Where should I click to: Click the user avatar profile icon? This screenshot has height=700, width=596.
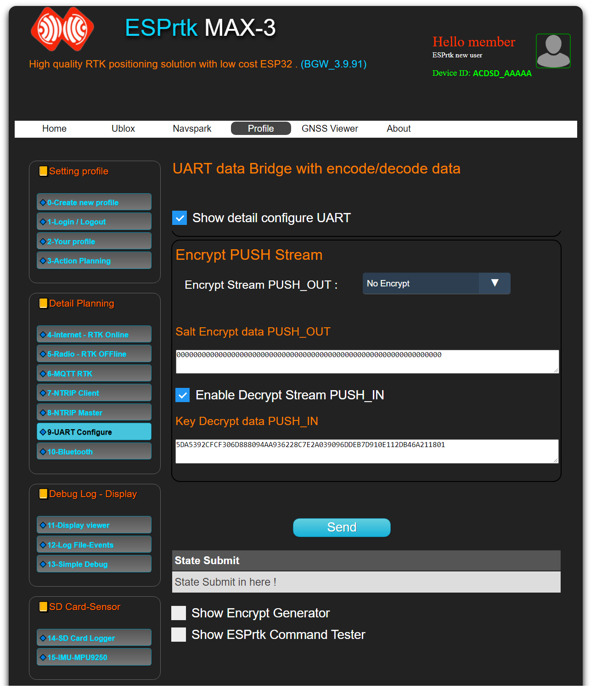pos(553,51)
